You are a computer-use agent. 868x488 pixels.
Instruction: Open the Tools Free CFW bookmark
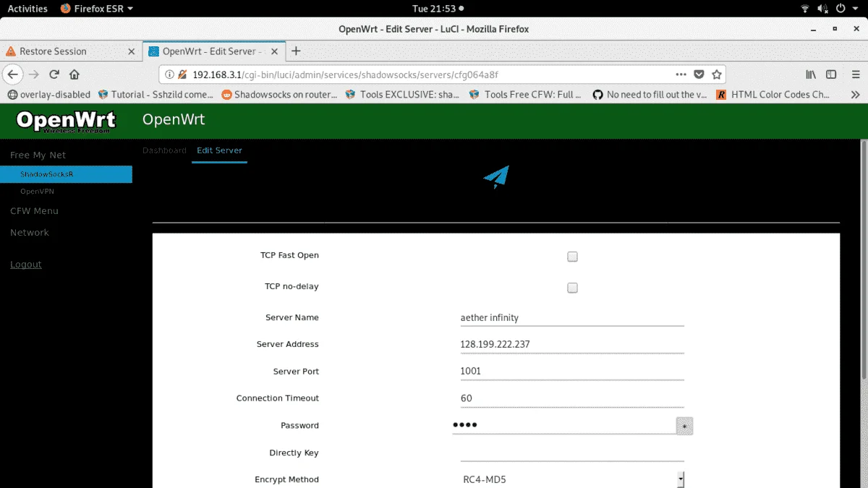526,95
